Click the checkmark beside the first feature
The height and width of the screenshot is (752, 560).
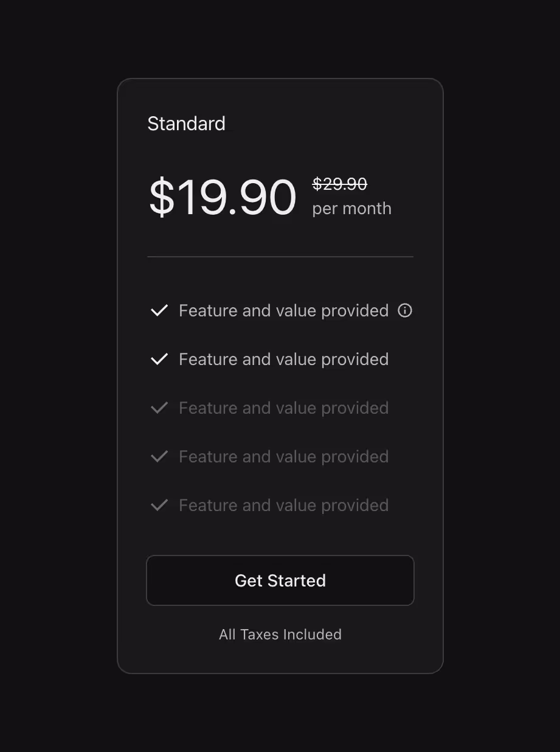(159, 310)
